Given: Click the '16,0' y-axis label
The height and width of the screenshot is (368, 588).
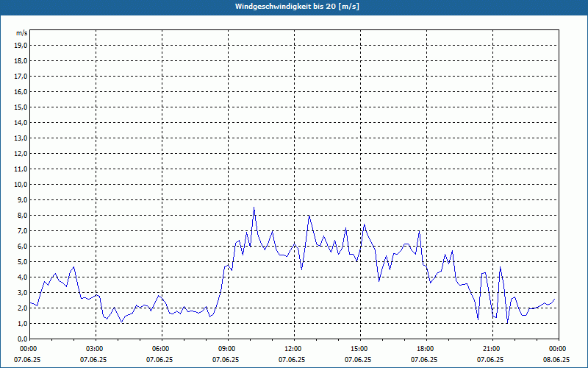Looking at the screenshot, I should click(21, 91).
